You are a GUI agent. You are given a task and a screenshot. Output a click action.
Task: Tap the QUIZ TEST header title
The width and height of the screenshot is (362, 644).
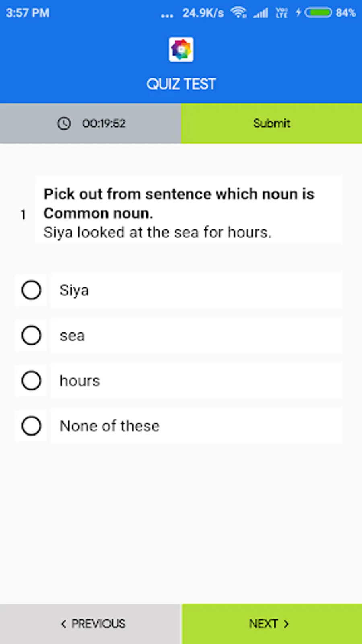[x=181, y=84]
